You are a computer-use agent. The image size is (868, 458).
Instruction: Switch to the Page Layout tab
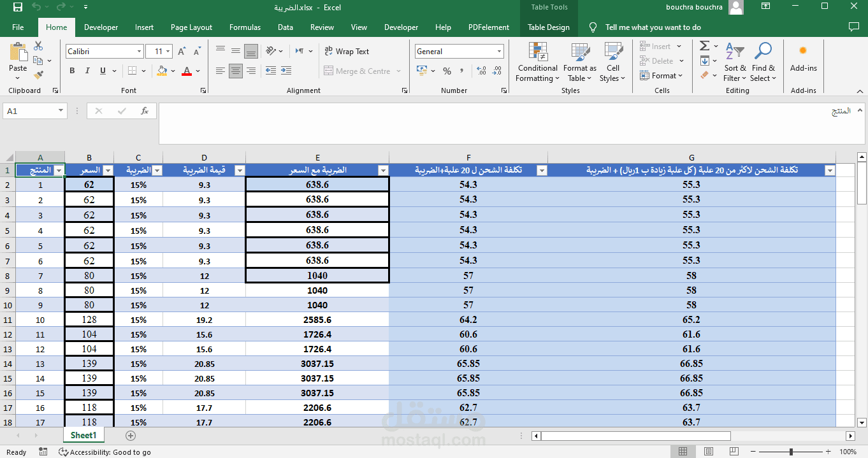click(x=191, y=27)
